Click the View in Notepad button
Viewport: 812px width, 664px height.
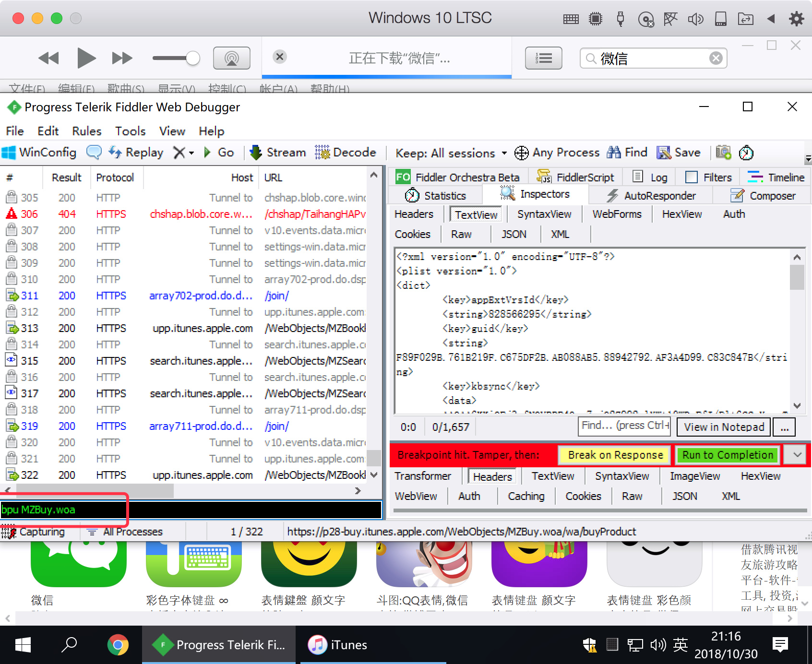(723, 427)
